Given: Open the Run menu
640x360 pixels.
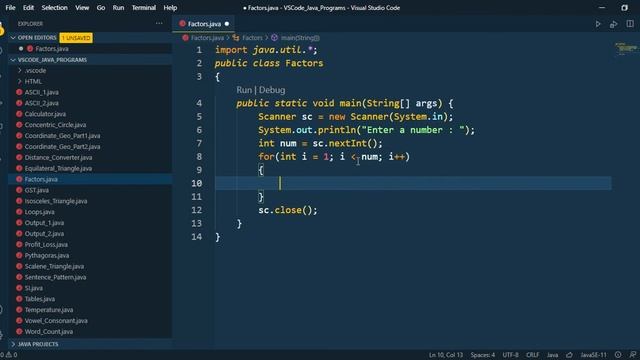Looking at the screenshot, I should point(118,8).
